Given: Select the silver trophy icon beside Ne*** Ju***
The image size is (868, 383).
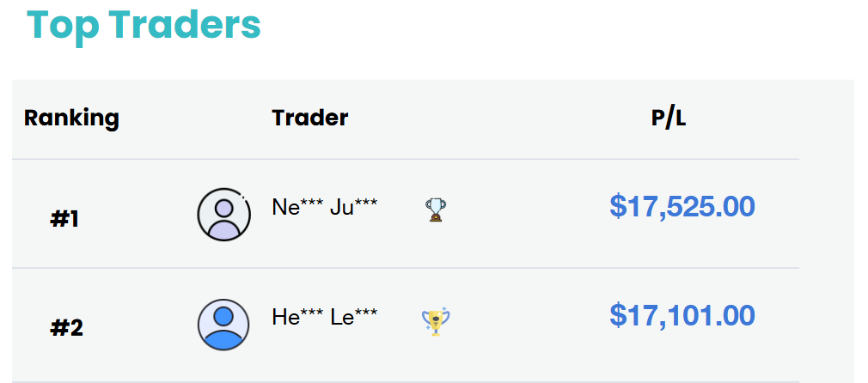Looking at the screenshot, I should pyautogui.click(x=436, y=210).
